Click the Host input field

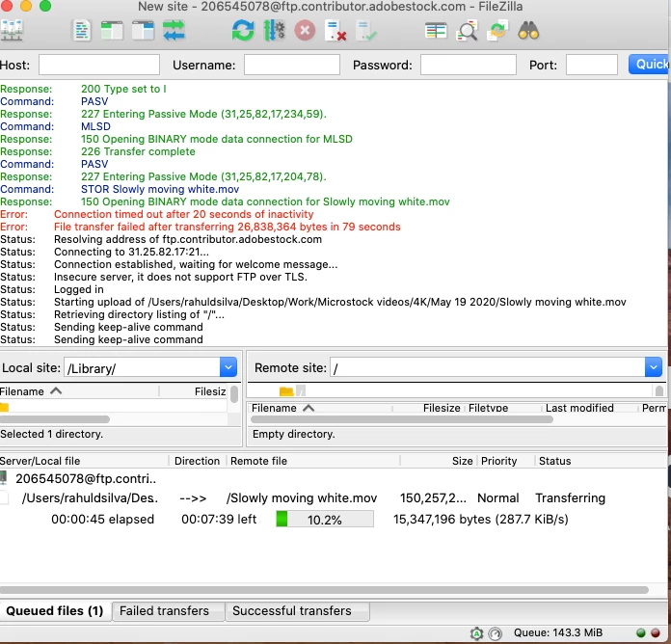click(99, 65)
